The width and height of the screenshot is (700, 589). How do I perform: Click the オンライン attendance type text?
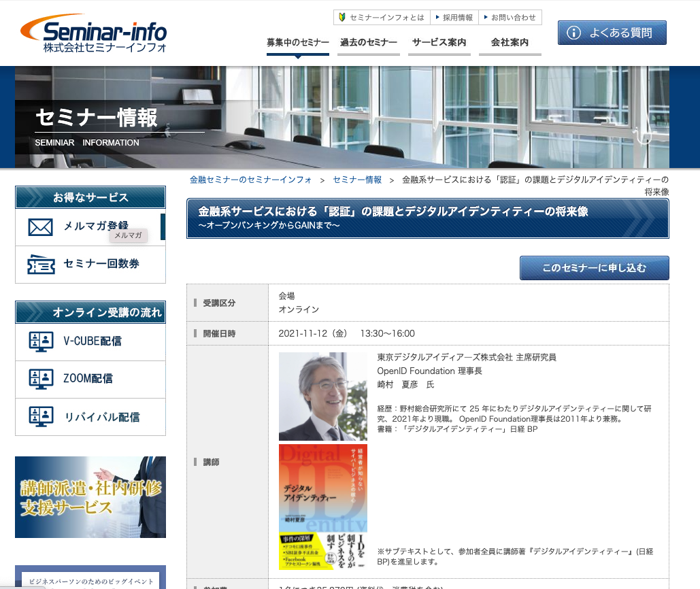tap(299, 309)
